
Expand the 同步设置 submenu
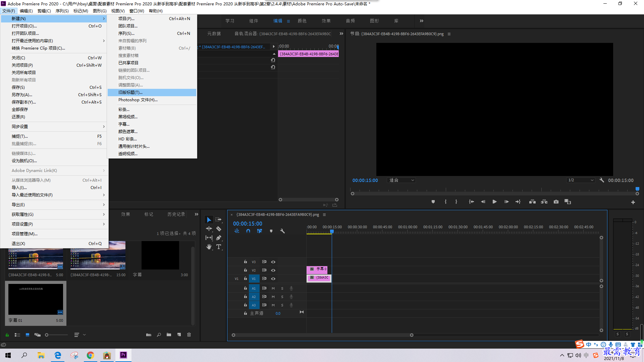tap(54, 126)
